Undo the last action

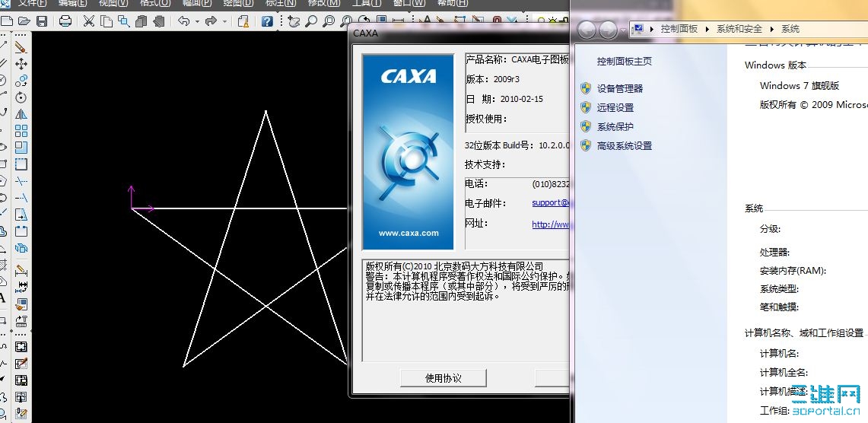click(x=184, y=21)
